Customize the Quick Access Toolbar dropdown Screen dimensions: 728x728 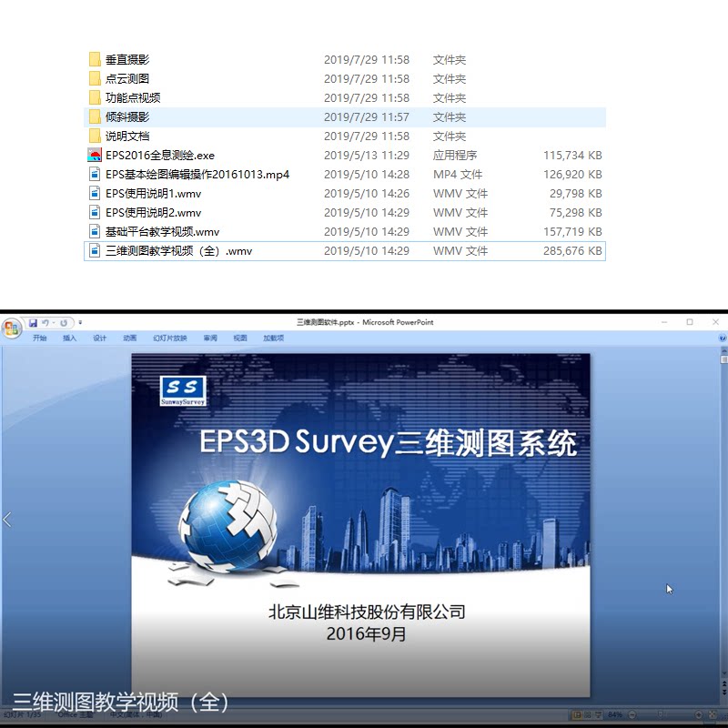point(80,322)
